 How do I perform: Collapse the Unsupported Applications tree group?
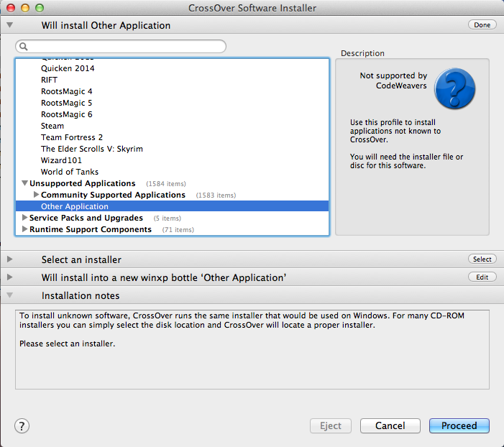[x=24, y=183]
